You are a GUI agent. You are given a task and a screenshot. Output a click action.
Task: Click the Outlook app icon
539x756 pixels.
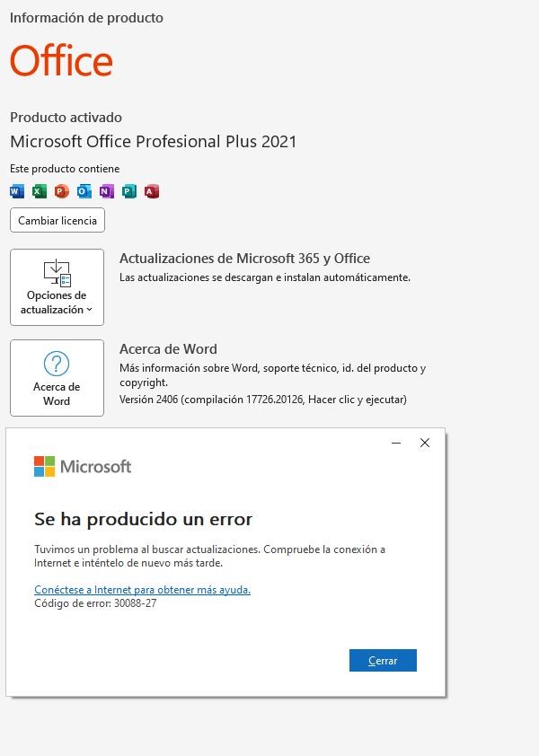[84, 191]
